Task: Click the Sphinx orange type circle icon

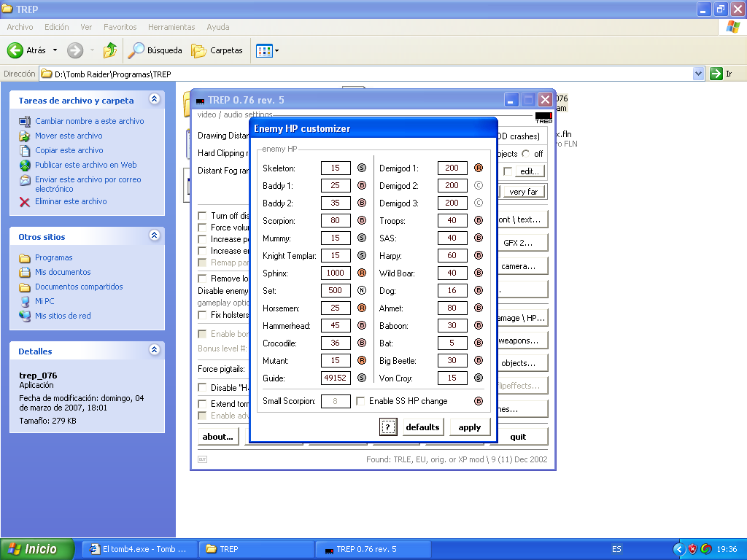Action: 362,273
